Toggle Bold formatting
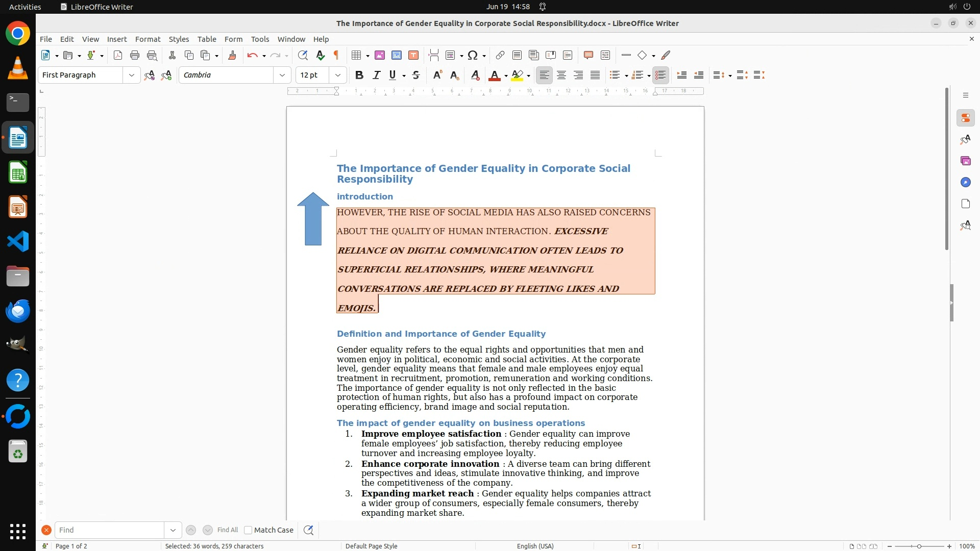This screenshot has width=980, height=551. (359, 76)
